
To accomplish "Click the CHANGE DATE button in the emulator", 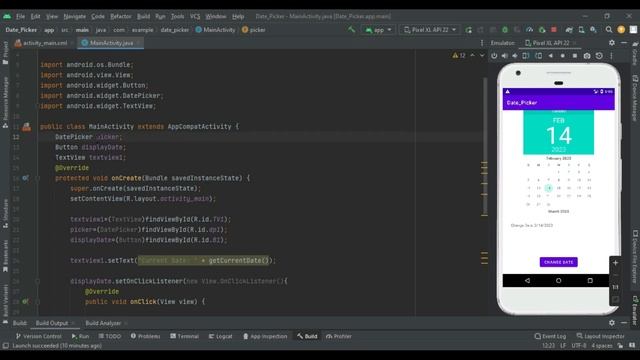I will point(558,262).
